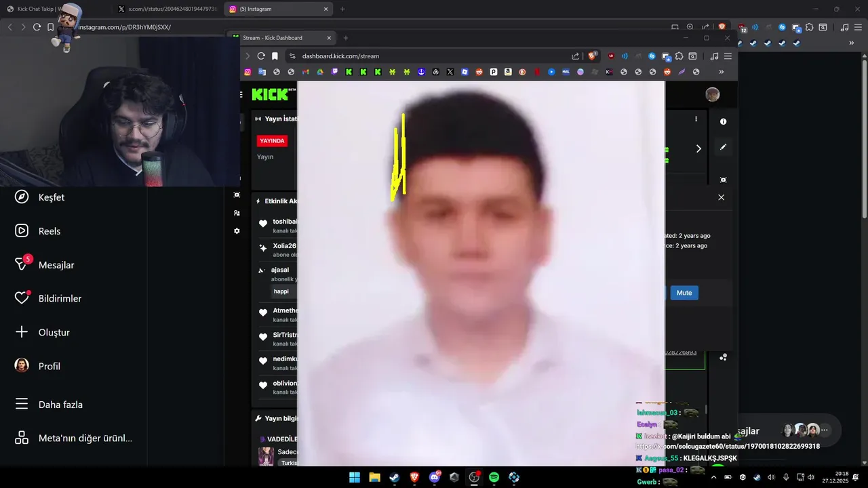Open Mesajlar with the 5 badge
Viewport: 868px width, 488px height.
click(45, 265)
